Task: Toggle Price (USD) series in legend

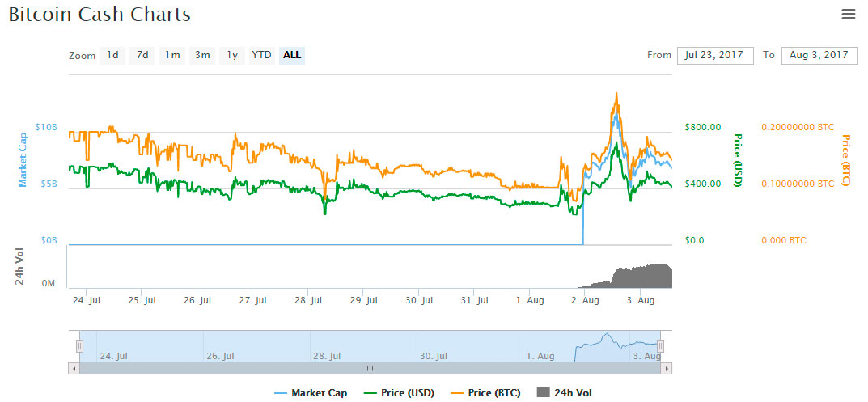Action: pos(399,393)
